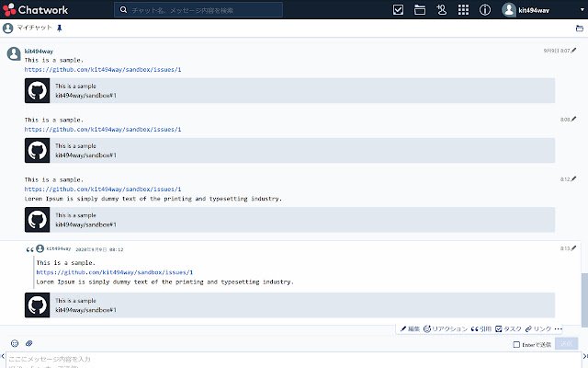Image resolution: width=588 pixels, height=368 pixels.
Task: Open the app grid icon in header
Action: (x=463, y=10)
